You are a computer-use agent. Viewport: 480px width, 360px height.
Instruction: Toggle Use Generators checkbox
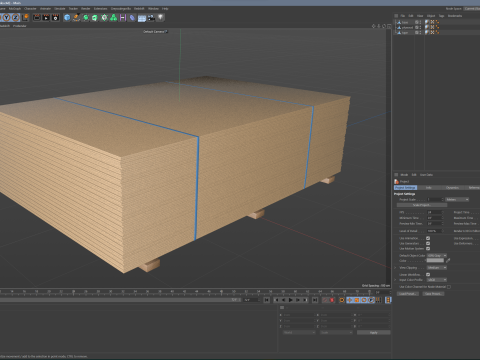[x=428, y=243]
